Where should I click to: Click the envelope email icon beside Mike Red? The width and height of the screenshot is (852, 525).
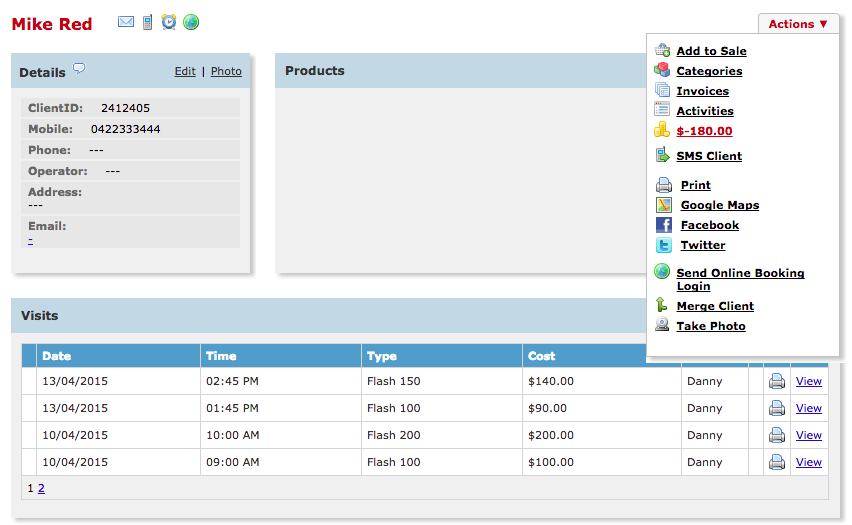(x=126, y=22)
